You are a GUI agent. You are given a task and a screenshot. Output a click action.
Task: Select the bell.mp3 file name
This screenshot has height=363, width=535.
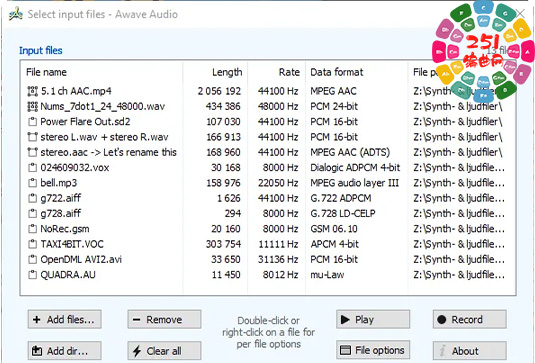coord(59,183)
